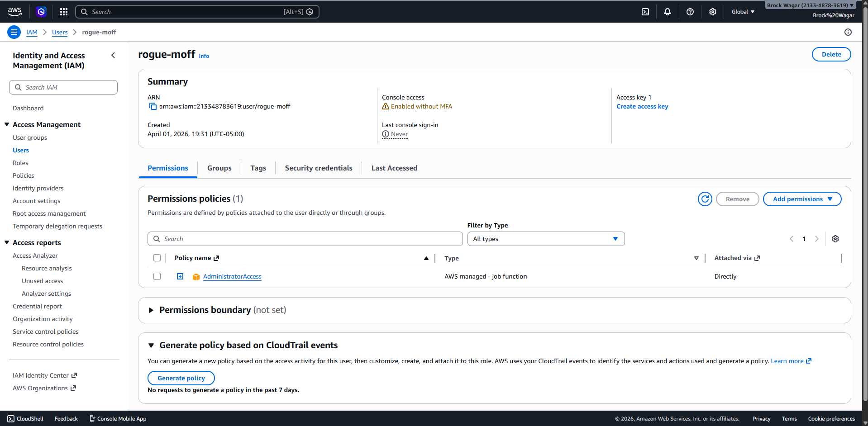The width and height of the screenshot is (868, 426).
Task: Expand the AdministratorAccess policy details
Action: (180, 276)
